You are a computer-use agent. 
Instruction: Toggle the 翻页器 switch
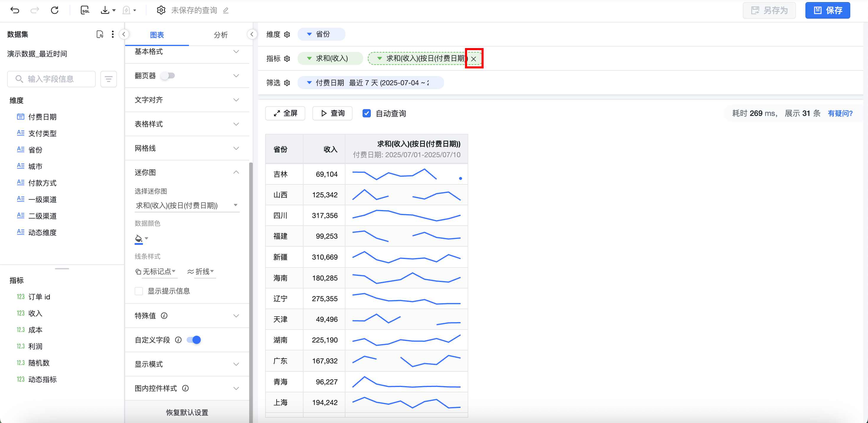click(x=168, y=76)
